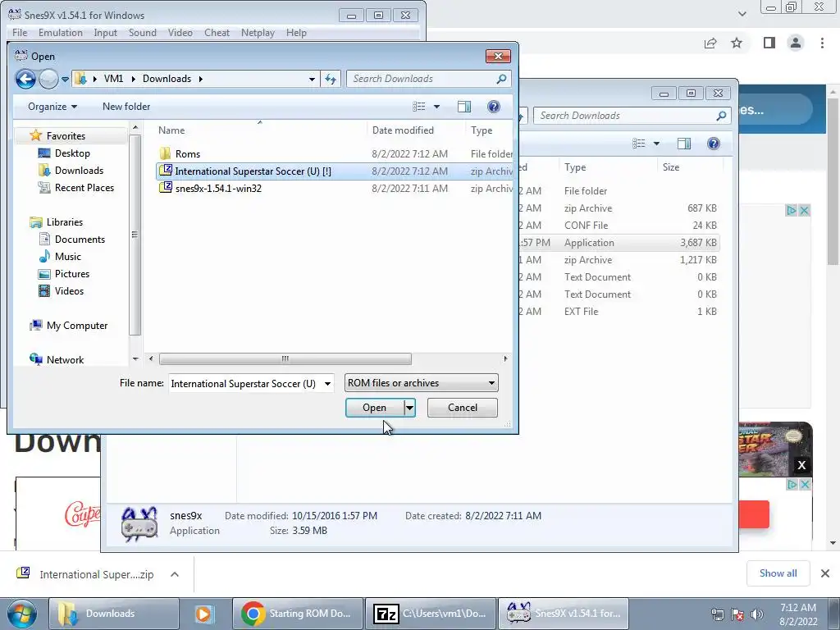Viewport: 840px width, 630px height.
Task: Click the File name input field
Action: pyautogui.click(x=244, y=384)
